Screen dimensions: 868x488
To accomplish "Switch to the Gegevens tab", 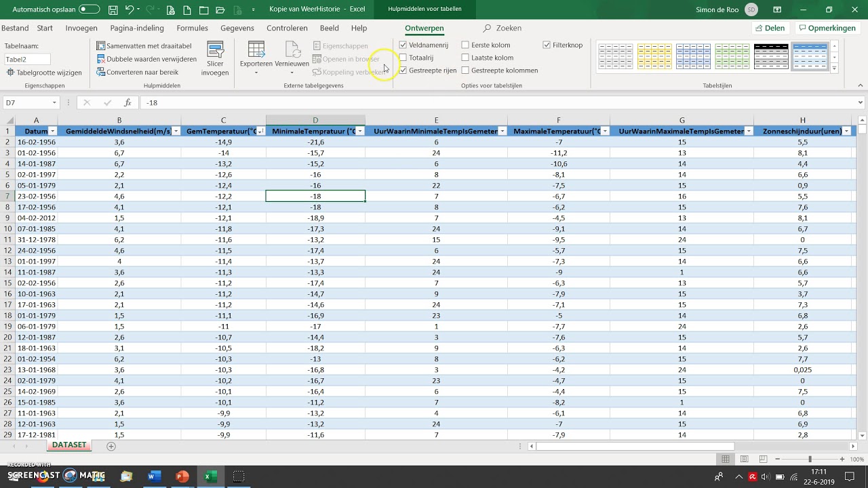I will [237, 28].
